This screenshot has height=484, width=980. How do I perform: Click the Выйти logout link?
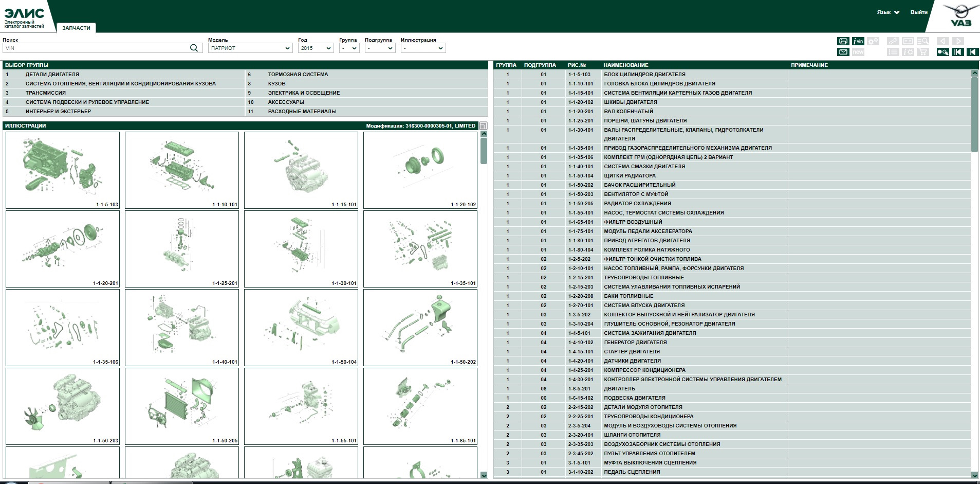coord(919,12)
